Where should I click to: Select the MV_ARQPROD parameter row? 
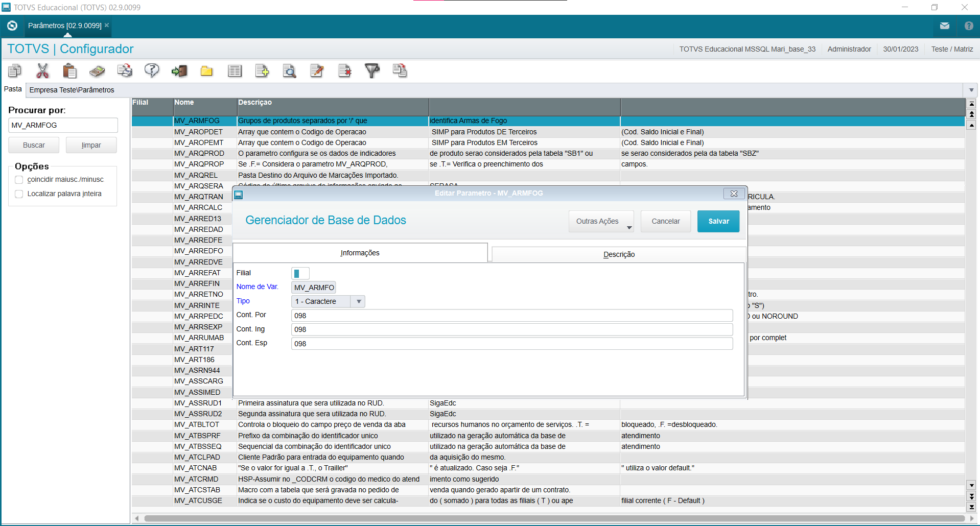click(x=548, y=153)
